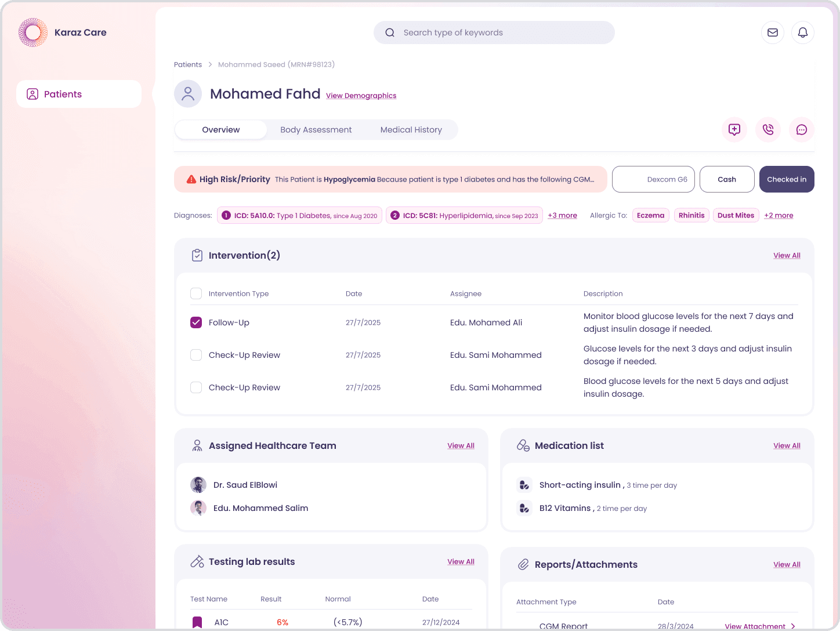The width and height of the screenshot is (840, 631).
Task: Click the Type 1 Diabetes diagnosis tag
Action: 299,215
